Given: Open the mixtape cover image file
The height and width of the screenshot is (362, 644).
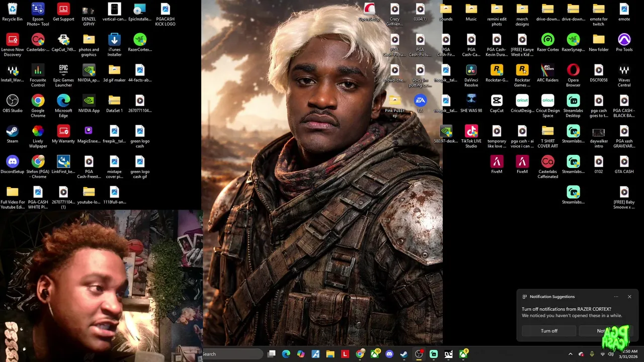Looking at the screenshot, I should coord(114,167).
